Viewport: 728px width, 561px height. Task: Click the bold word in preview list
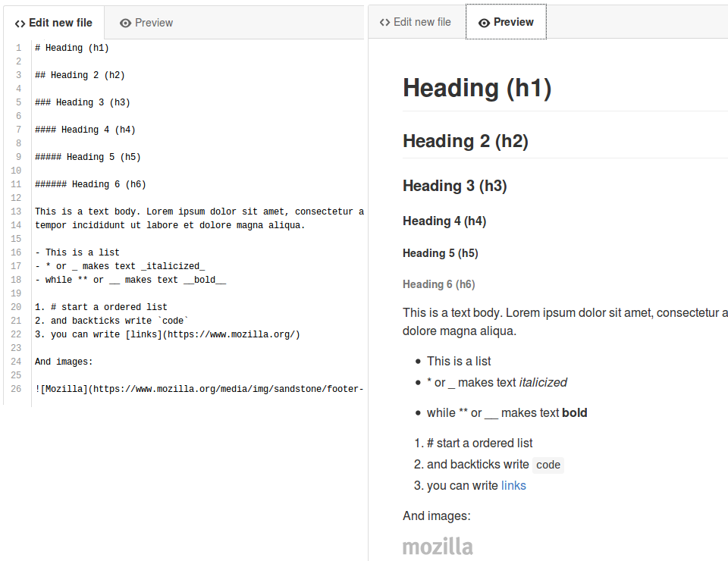(575, 412)
